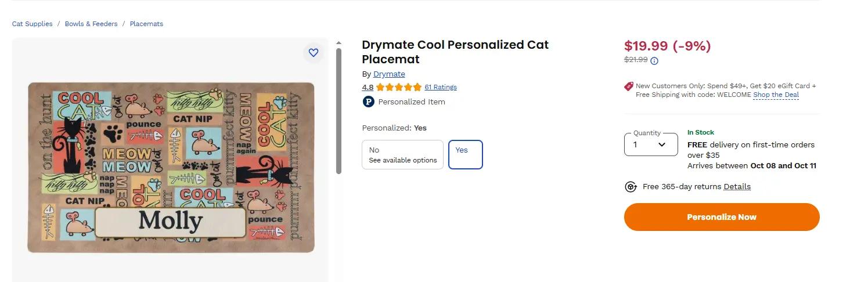View the 61 Ratings link

(441, 88)
